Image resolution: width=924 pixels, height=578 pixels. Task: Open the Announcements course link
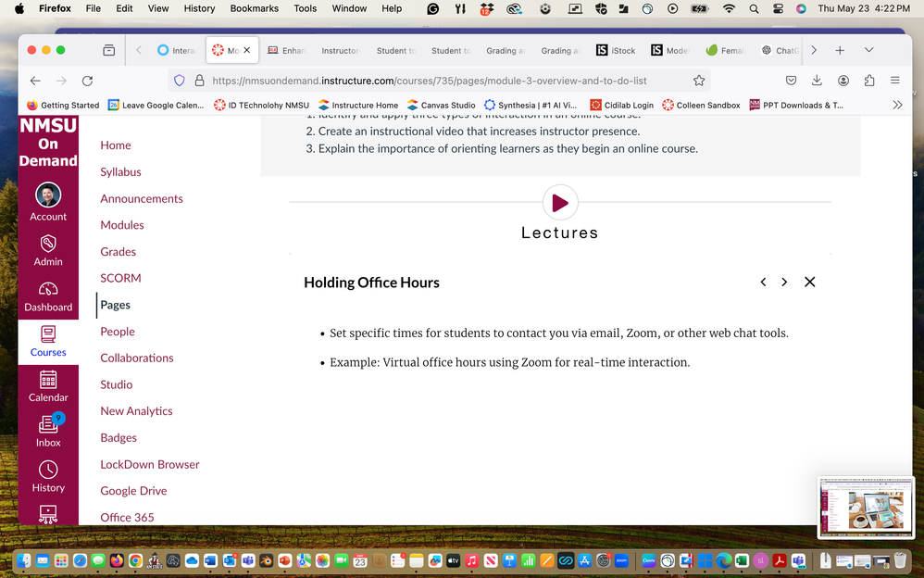click(x=142, y=198)
